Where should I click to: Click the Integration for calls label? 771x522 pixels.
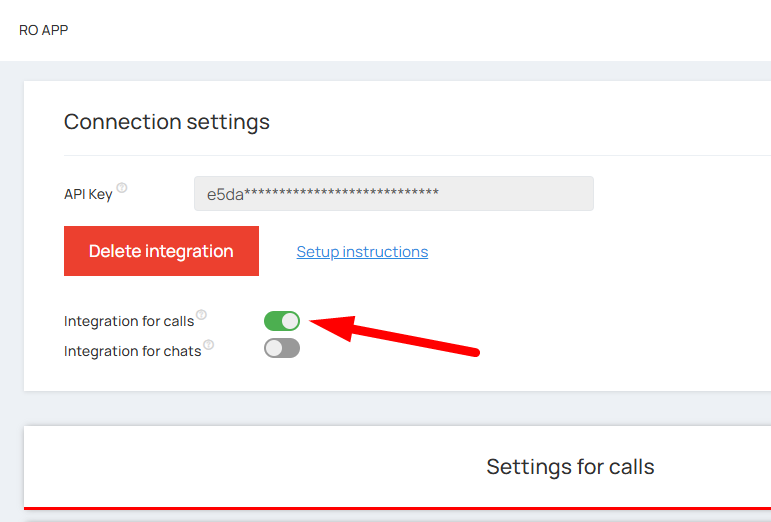tap(129, 321)
